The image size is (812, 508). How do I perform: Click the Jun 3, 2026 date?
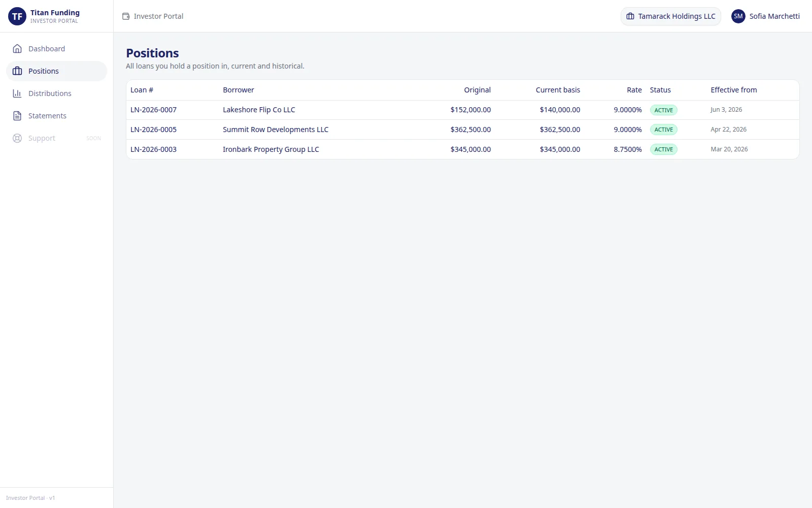click(726, 110)
